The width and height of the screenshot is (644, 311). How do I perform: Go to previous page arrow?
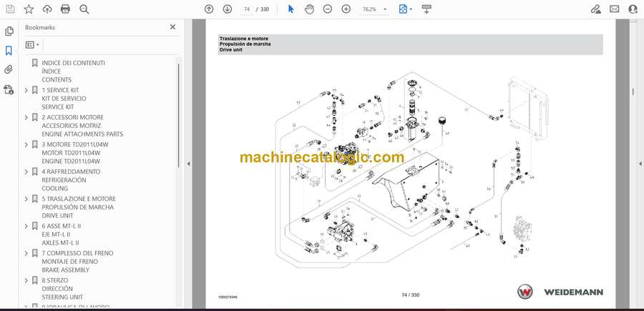(x=209, y=9)
